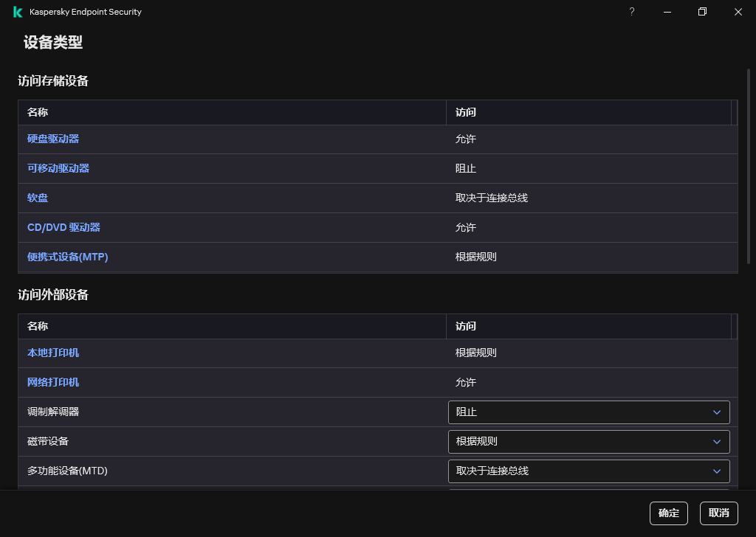Restore down the window
Viewport: 756px width, 537px height.
click(703, 12)
